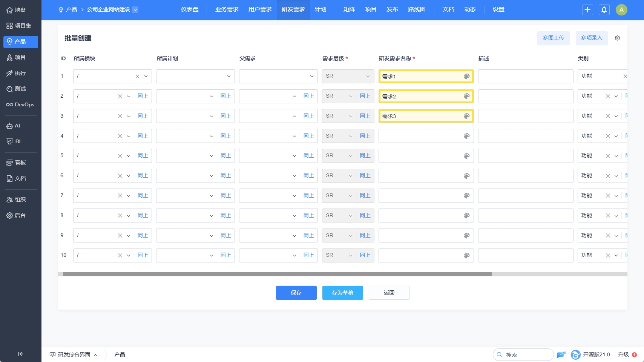Open the 路线图 tab
644x362 pixels.
pos(417,9)
